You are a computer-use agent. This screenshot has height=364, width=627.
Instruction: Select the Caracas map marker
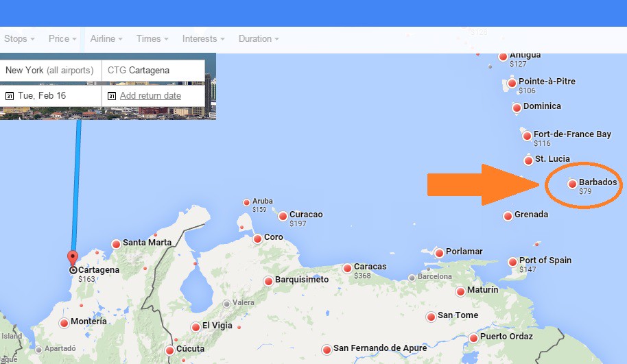[x=347, y=268]
